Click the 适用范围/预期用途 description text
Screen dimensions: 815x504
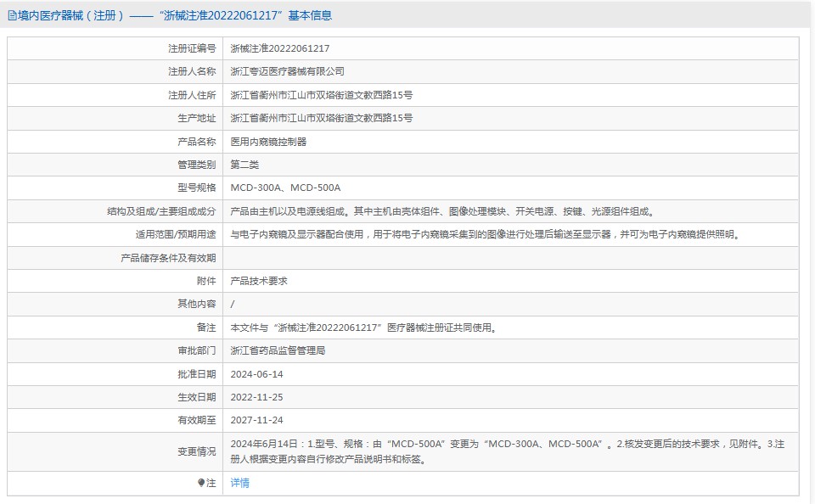point(486,234)
